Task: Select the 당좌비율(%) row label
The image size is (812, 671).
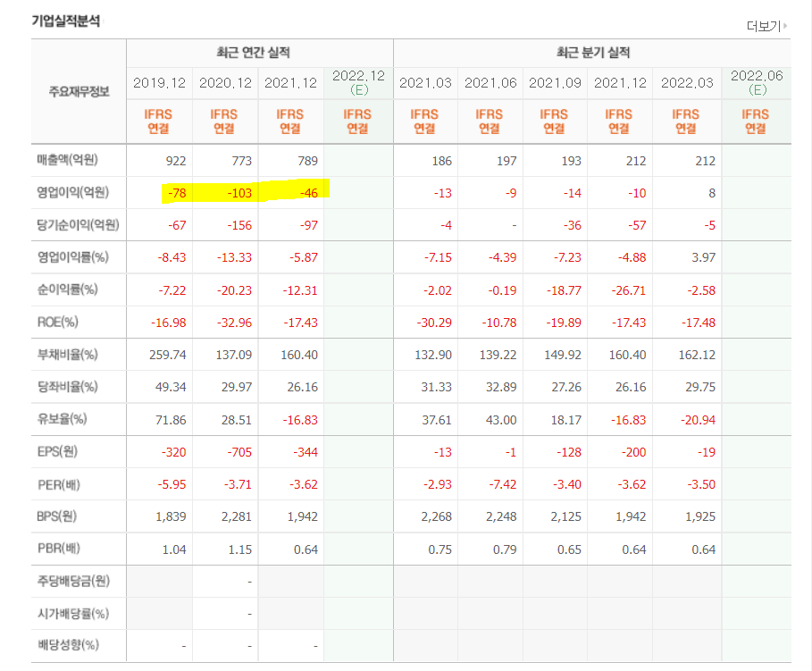Action: [x=67, y=387]
